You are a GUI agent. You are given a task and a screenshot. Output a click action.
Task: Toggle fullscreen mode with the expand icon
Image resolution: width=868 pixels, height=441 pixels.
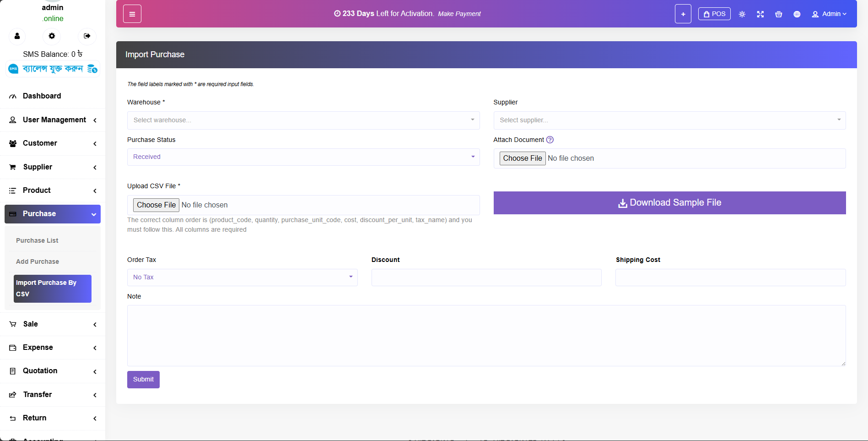[760, 14]
